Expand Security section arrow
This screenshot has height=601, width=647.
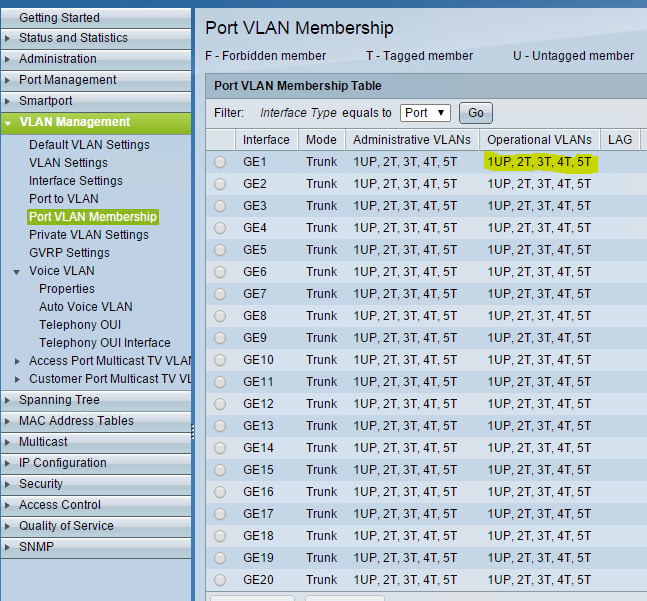(x=7, y=484)
